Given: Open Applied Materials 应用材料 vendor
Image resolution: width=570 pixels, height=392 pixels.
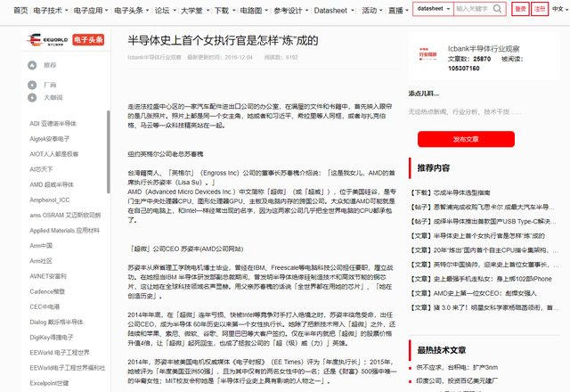Looking at the screenshot, I should 64,231.
